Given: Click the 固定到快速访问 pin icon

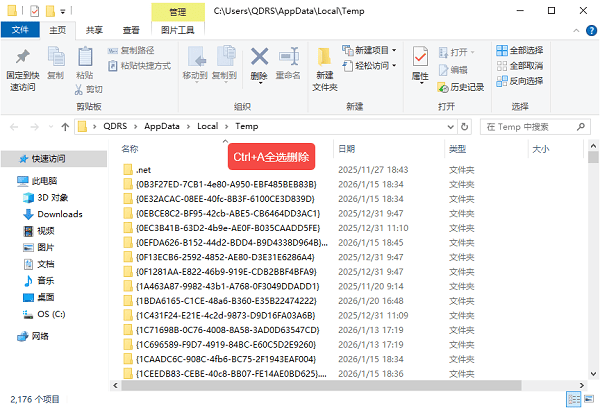Looking at the screenshot, I should 21,56.
